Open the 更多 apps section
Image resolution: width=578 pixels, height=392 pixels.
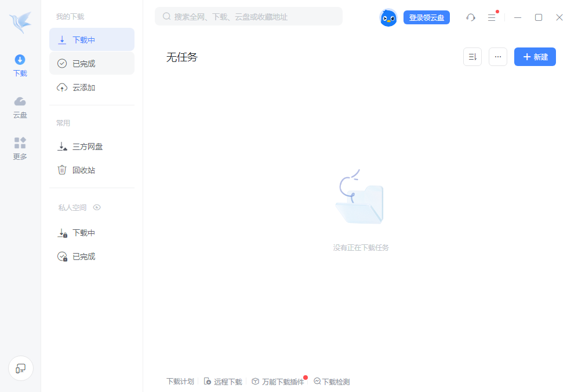pyautogui.click(x=20, y=148)
